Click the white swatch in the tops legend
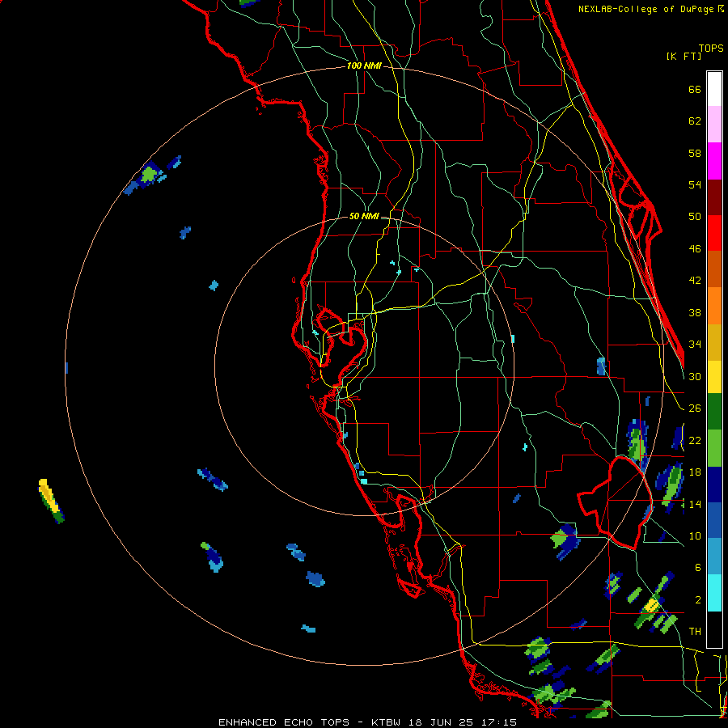The width and height of the screenshot is (728, 728). pyautogui.click(x=714, y=89)
